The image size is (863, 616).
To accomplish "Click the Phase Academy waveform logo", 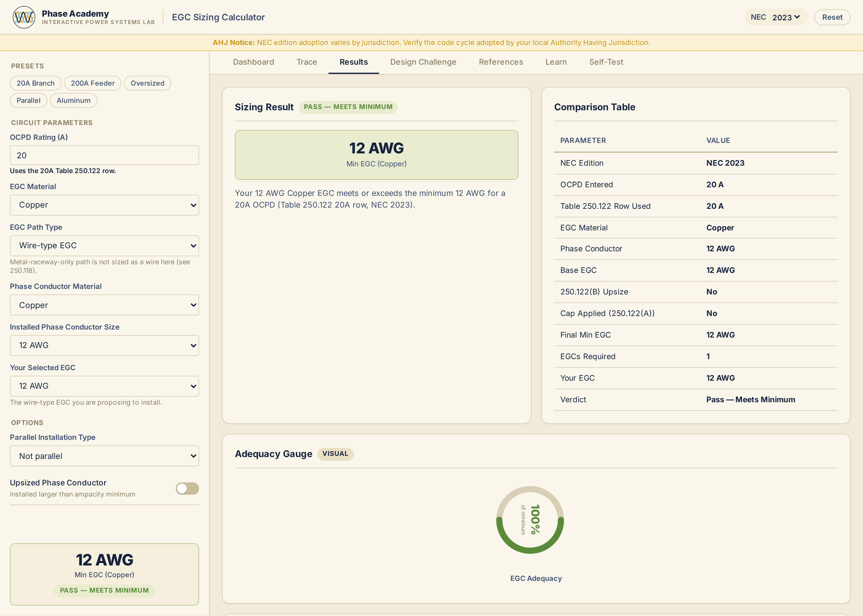I will pyautogui.click(x=24, y=17).
